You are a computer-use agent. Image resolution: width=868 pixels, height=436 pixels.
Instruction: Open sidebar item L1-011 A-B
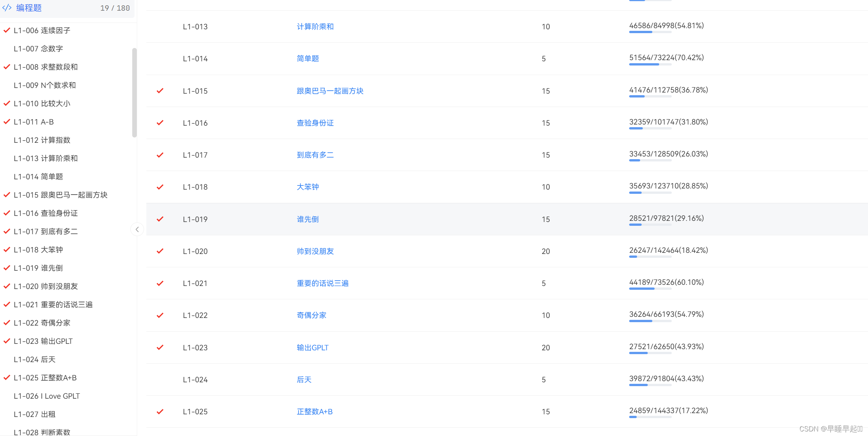[x=34, y=122]
